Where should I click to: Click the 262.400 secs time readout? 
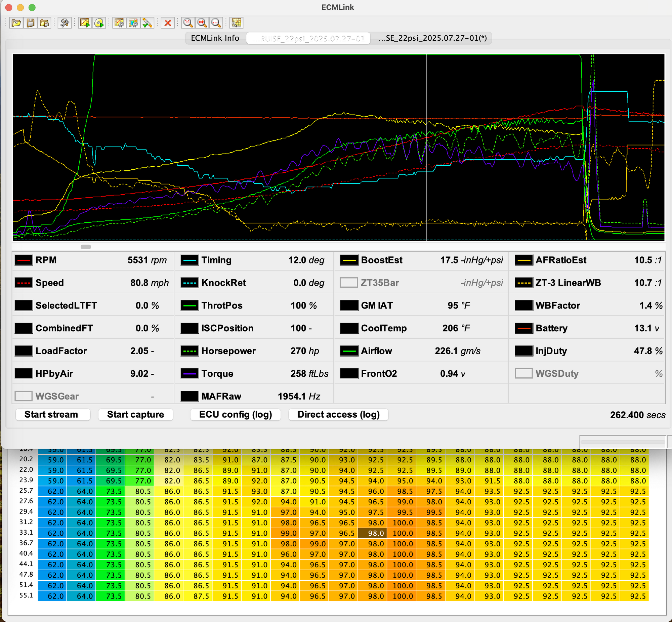tap(637, 415)
